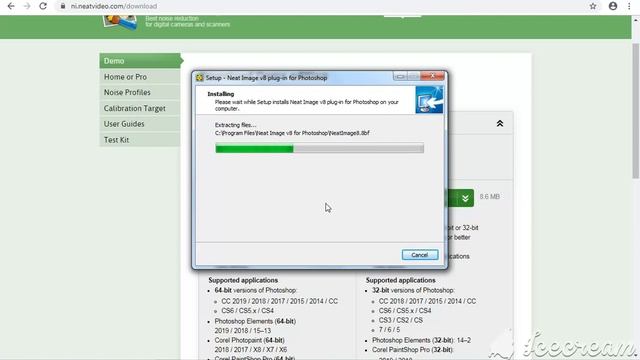The image size is (640, 360).
Task: Click the Neat Image logo picture
Action: tap(120, 22)
